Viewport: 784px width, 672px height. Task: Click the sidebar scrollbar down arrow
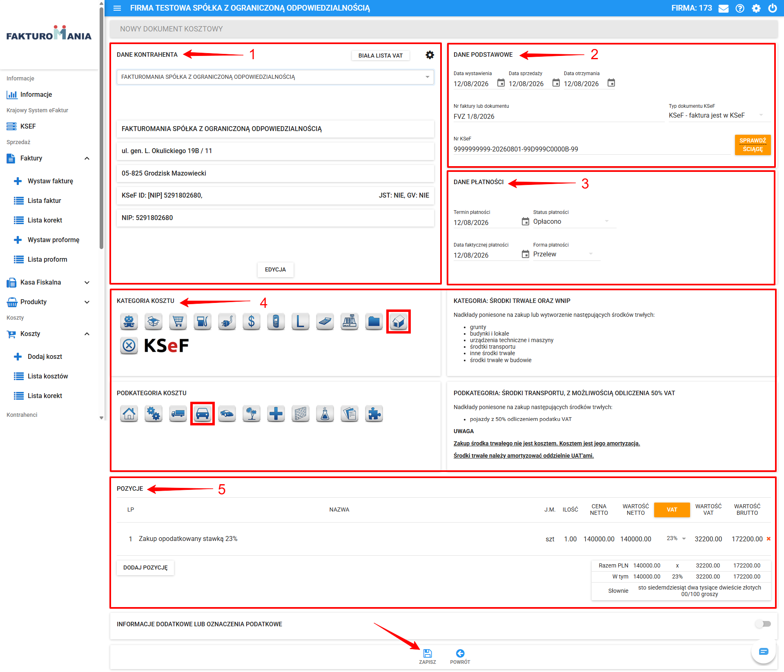(x=101, y=418)
